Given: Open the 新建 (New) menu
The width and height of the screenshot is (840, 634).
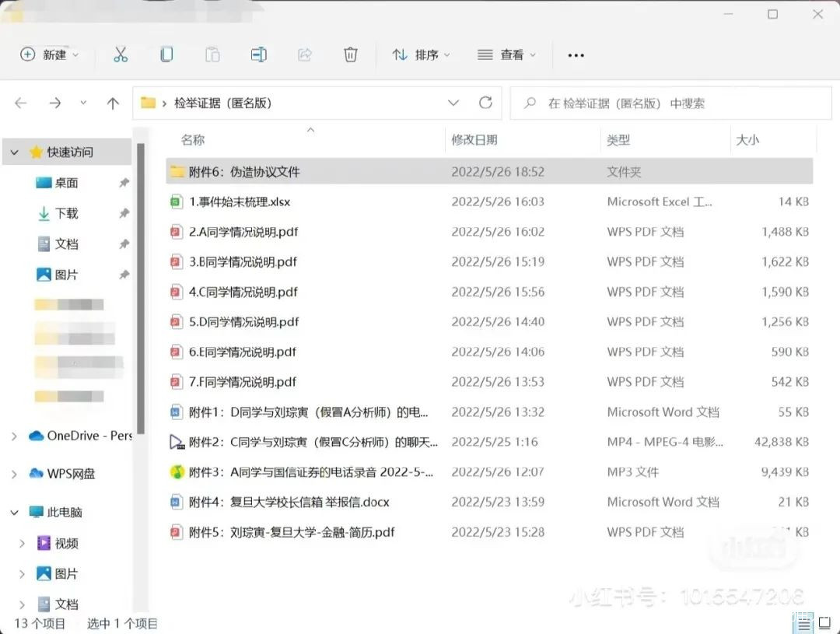Looking at the screenshot, I should [x=49, y=54].
